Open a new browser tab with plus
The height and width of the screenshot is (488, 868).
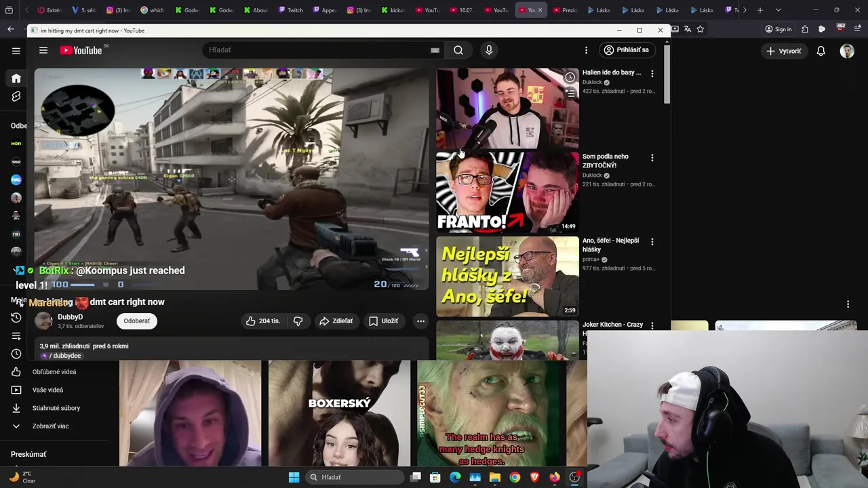pyautogui.click(x=760, y=10)
